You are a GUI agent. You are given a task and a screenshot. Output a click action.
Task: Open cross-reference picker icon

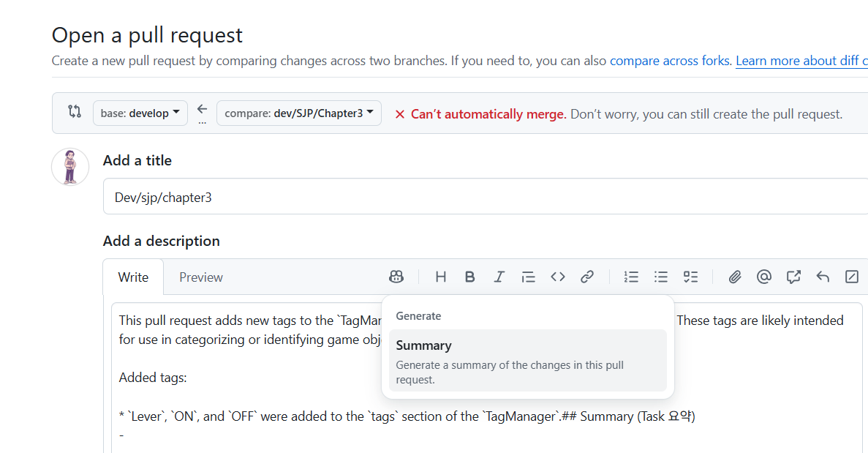(x=793, y=277)
